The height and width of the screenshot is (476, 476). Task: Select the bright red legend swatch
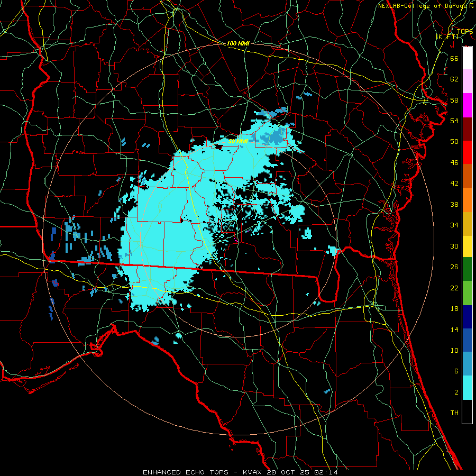click(467, 152)
